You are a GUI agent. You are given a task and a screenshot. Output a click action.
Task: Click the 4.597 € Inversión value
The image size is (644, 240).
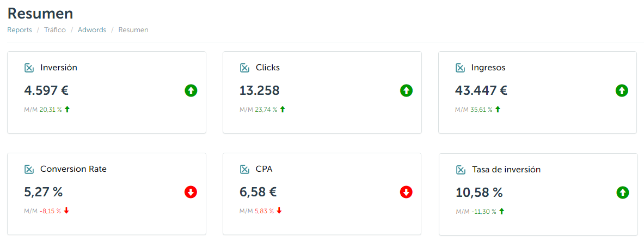46,91
